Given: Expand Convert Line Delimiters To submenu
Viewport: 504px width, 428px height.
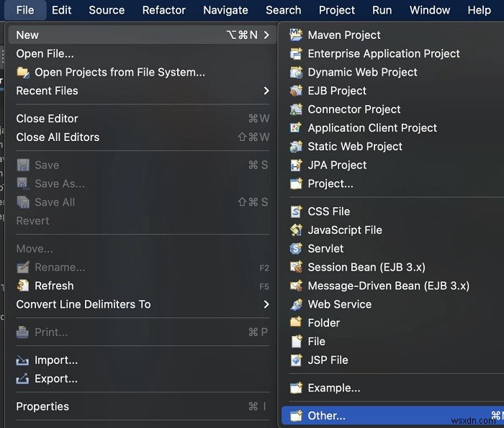Looking at the screenshot, I should pyautogui.click(x=266, y=304).
